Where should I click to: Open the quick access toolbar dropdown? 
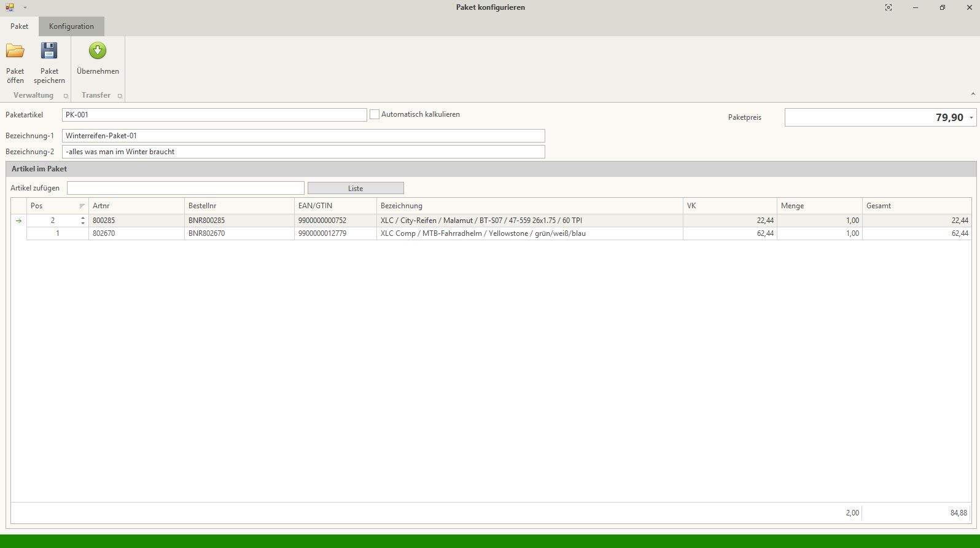(25, 7)
